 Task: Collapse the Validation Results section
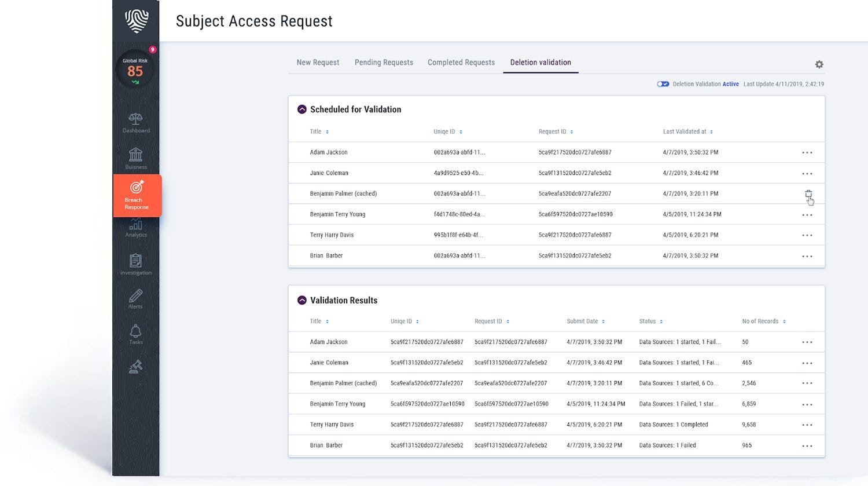(301, 300)
